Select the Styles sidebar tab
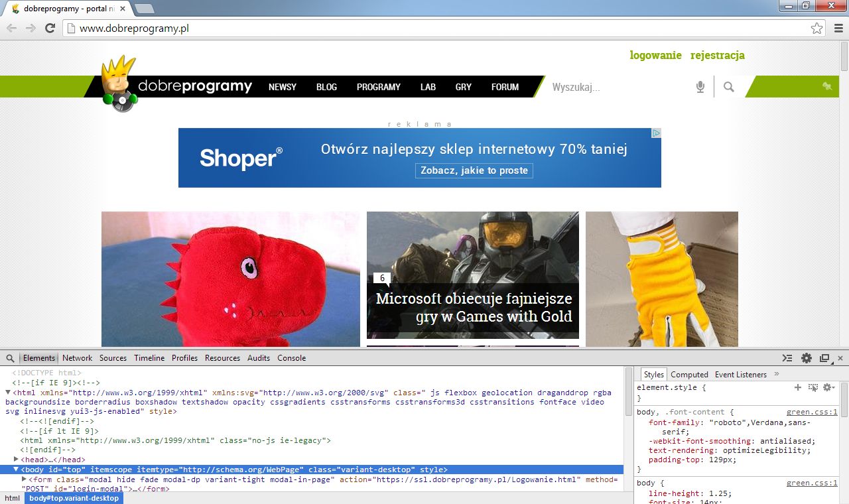Screen dimensions: 849x504 coord(653,375)
